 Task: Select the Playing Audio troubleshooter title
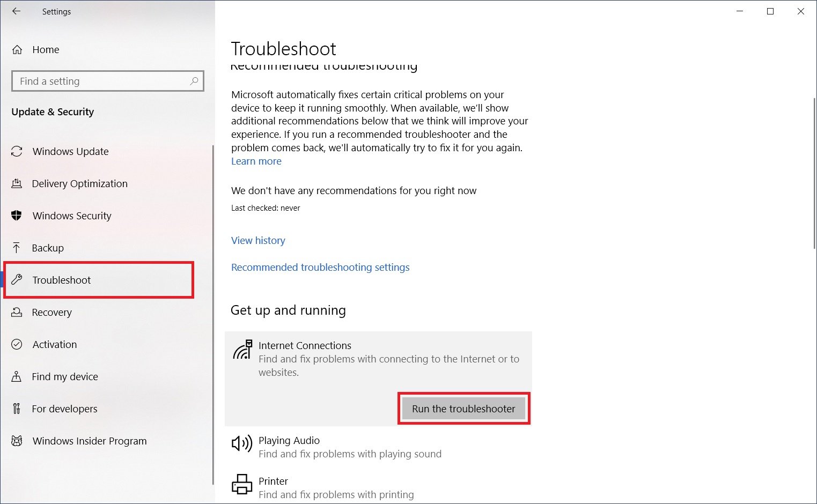coord(289,440)
